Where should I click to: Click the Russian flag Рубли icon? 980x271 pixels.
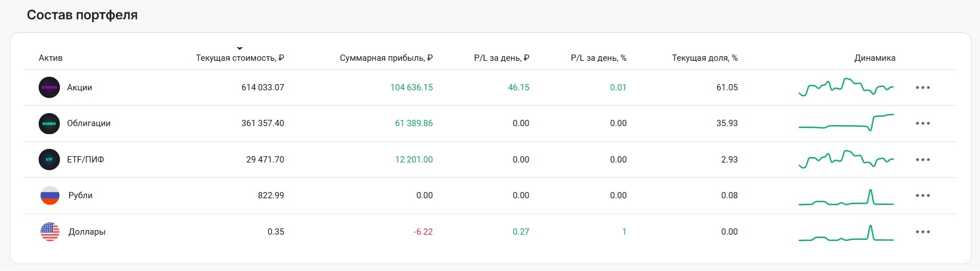(50, 195)
